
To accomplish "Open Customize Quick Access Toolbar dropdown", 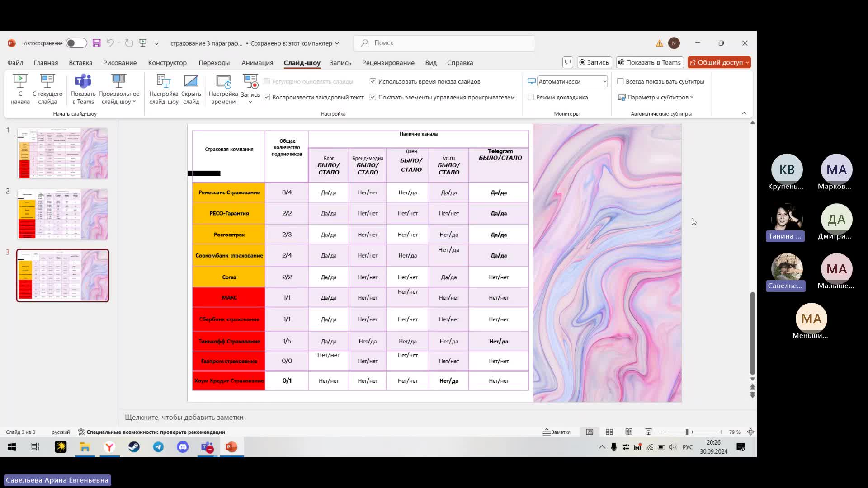I will 156,43.
